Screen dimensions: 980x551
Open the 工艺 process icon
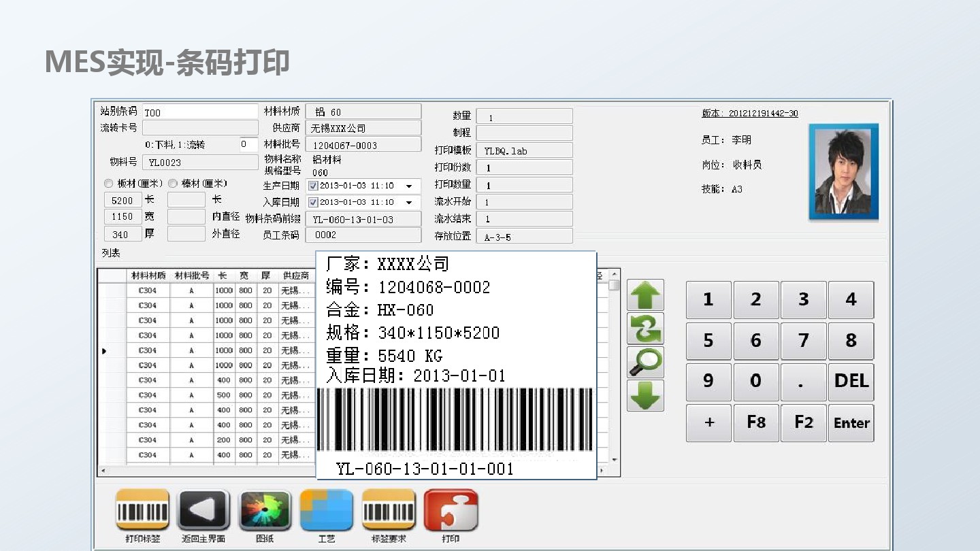327,510
